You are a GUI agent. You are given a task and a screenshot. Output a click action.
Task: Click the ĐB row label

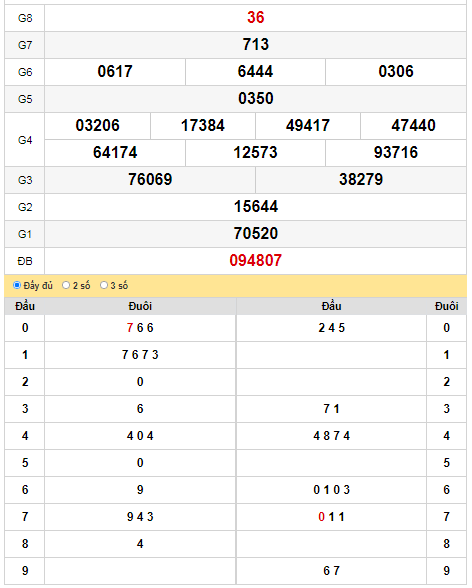(x=25, y=261)
